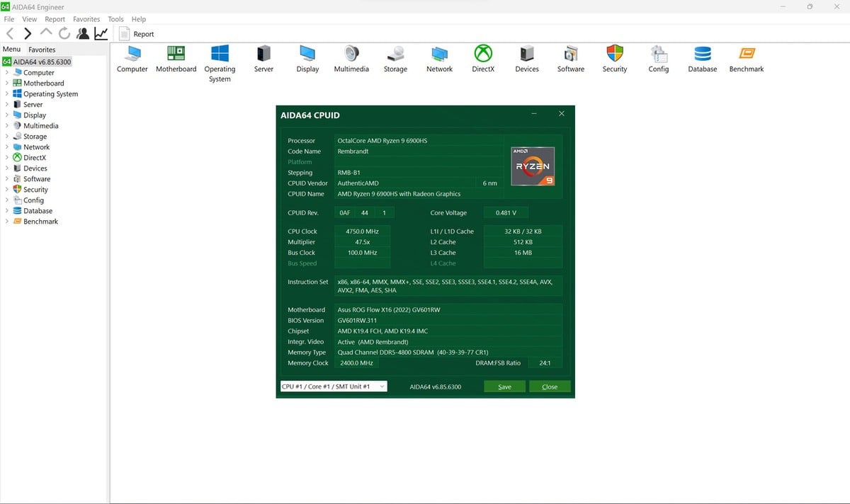Expand the Motherboard tree node
The height and width of the screenshot is (504, 850).
(x=7, y=83)
